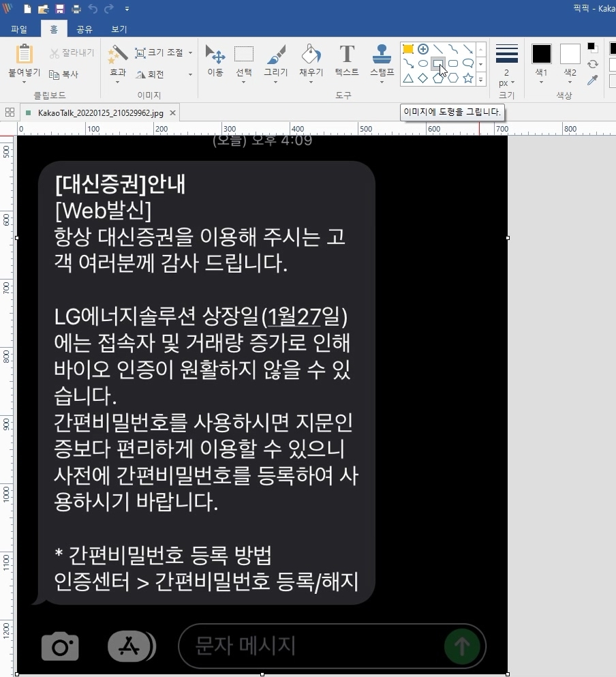
Task: Select the 텍스트 text tool
Action: (347, 60)
